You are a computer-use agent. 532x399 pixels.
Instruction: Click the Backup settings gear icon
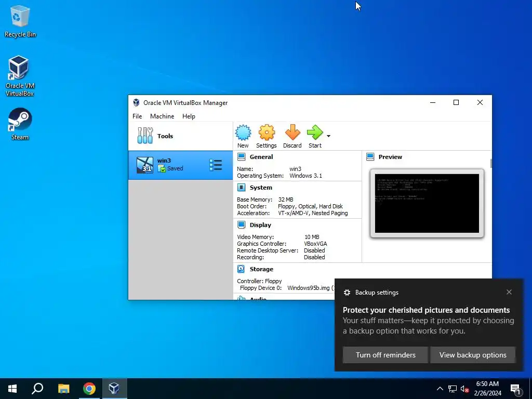347,292
